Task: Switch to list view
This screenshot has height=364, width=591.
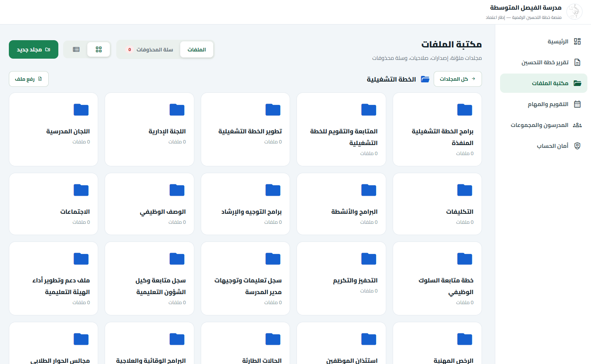Action: (76, 49)
